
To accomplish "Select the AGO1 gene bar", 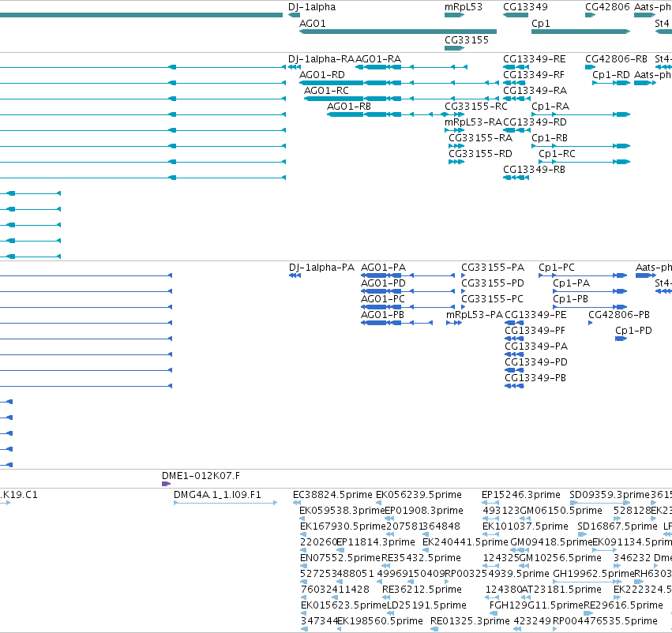I will [x=398, y=32].
